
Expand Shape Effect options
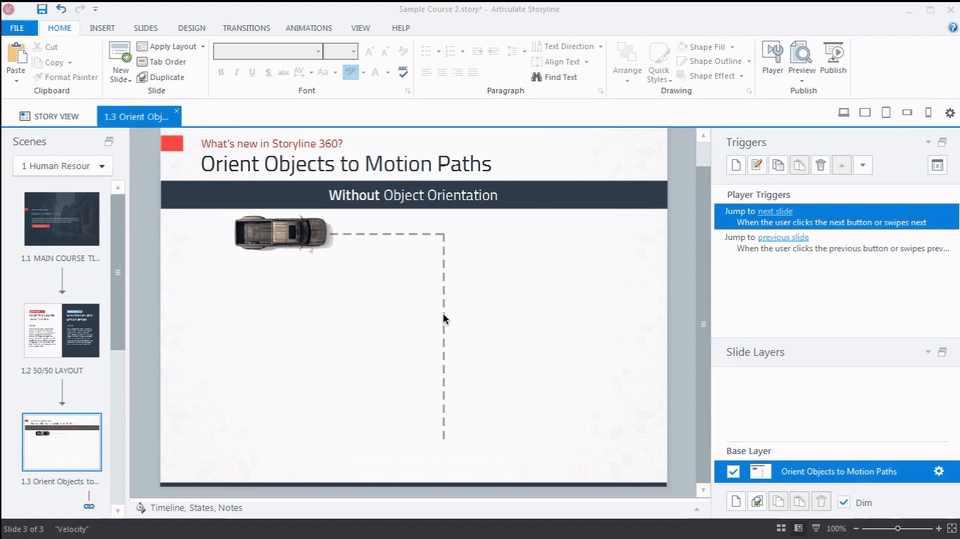741,76
